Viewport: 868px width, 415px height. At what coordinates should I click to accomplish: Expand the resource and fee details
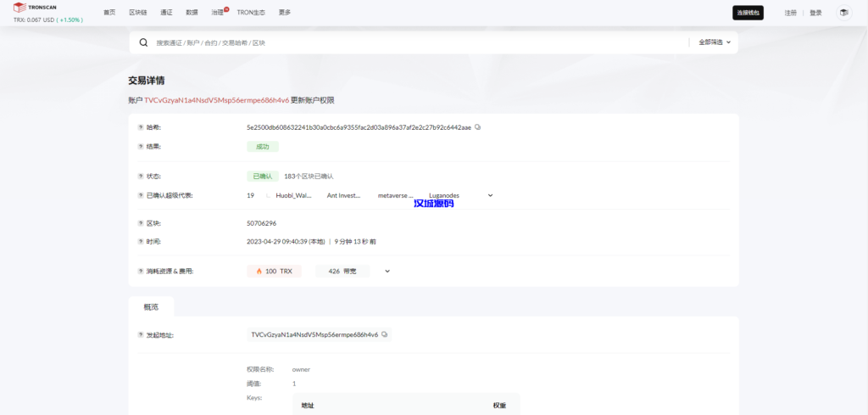(x=387, y=272)
